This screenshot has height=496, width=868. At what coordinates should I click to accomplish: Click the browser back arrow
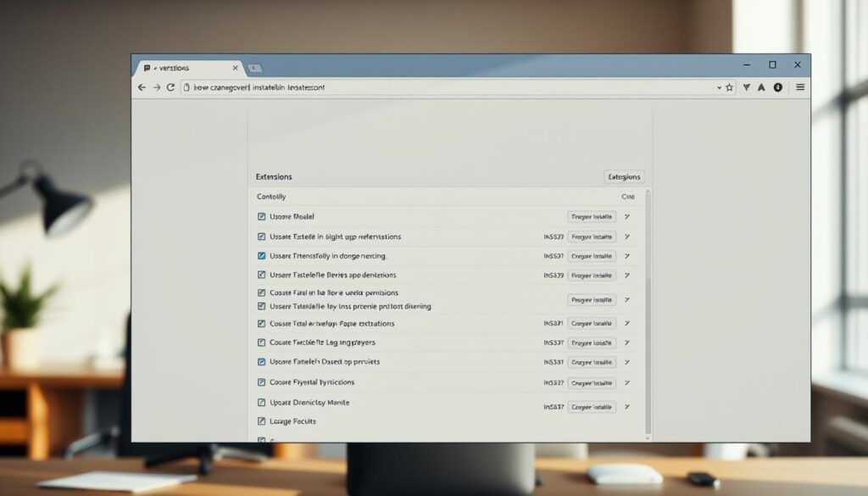[x=142, y=87]
